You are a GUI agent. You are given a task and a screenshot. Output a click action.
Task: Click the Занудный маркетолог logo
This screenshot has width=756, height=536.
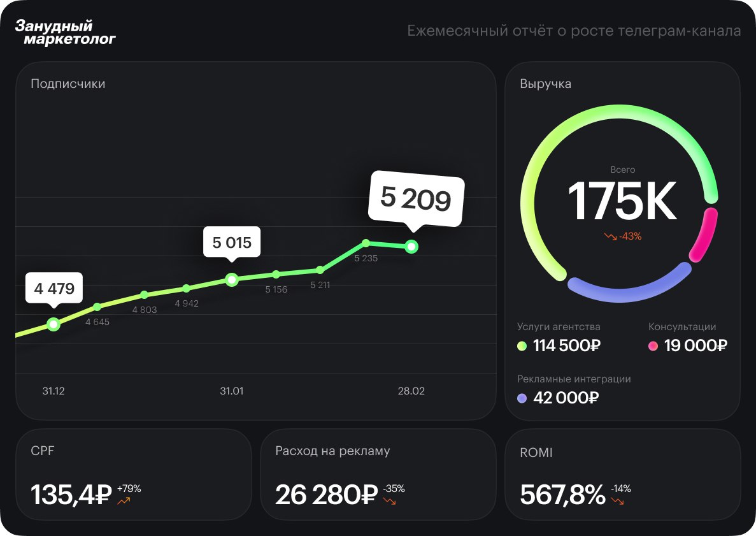(x=65, y=33)
